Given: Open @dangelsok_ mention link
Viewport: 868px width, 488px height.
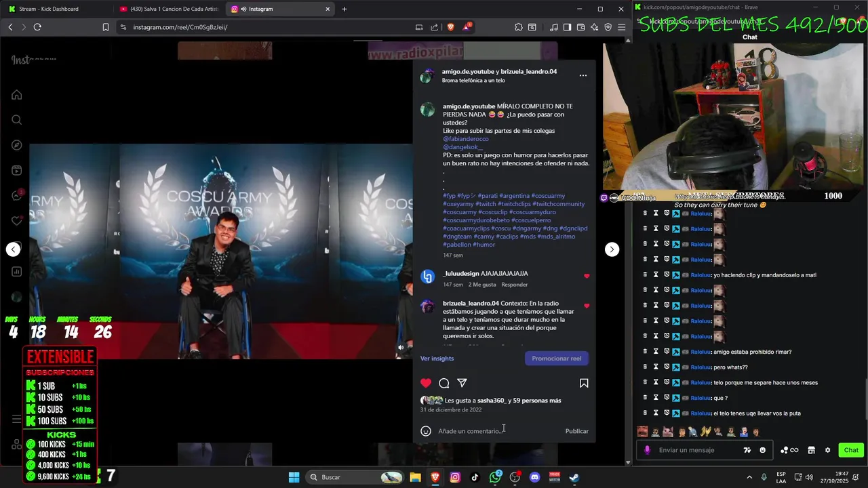Looking at the screenshot, I should tap(462, 147).
